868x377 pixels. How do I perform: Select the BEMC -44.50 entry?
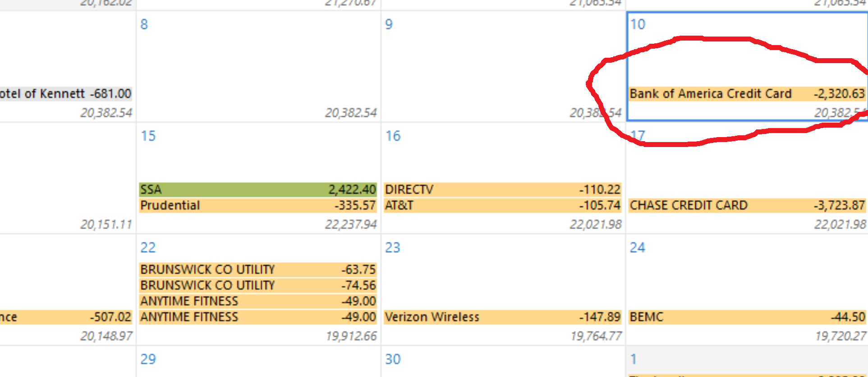(747, 317)
